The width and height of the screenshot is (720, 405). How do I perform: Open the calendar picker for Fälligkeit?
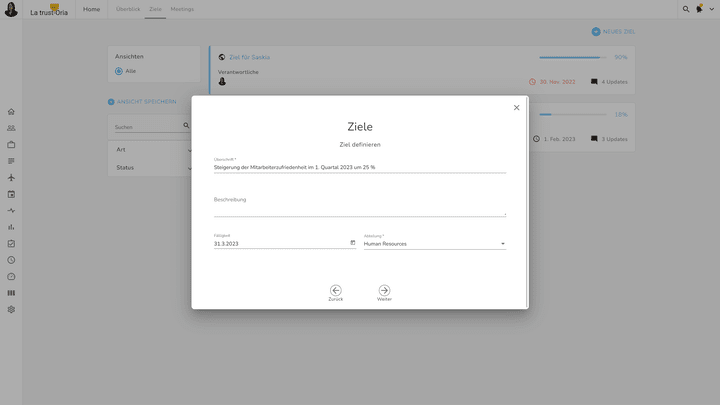(353, 243)
